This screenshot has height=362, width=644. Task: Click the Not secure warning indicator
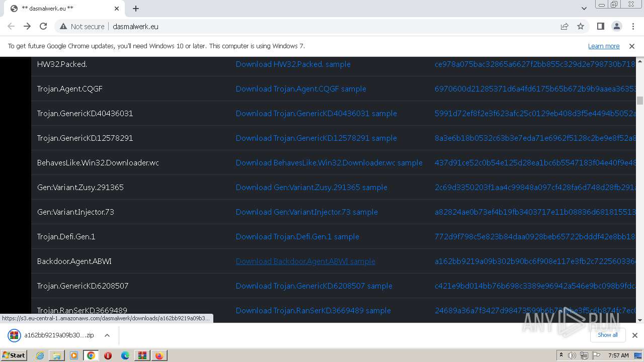point(82,26)
